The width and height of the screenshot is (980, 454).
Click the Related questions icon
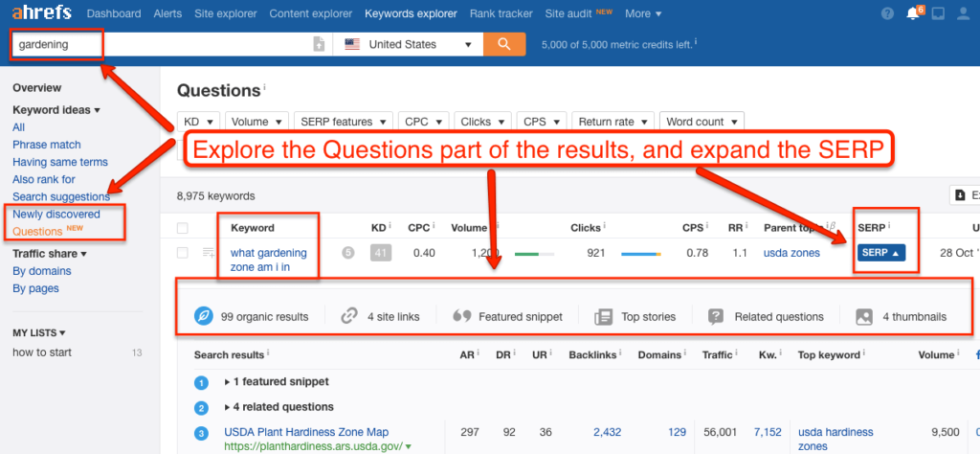point(716,316)
